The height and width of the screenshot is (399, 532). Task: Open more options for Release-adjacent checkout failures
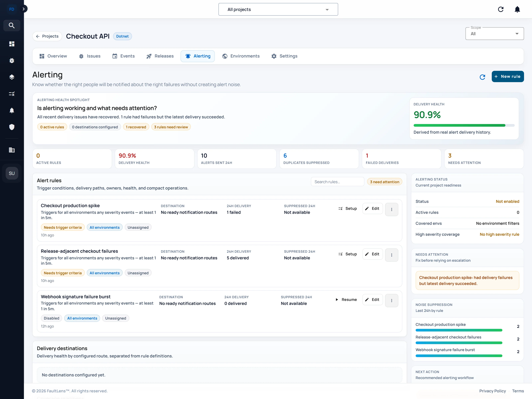tap(392, 255)
